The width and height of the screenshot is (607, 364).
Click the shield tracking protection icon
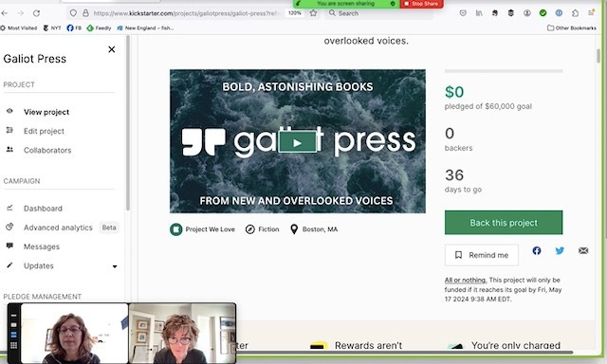pyautogui.click(x=73, y=13)
